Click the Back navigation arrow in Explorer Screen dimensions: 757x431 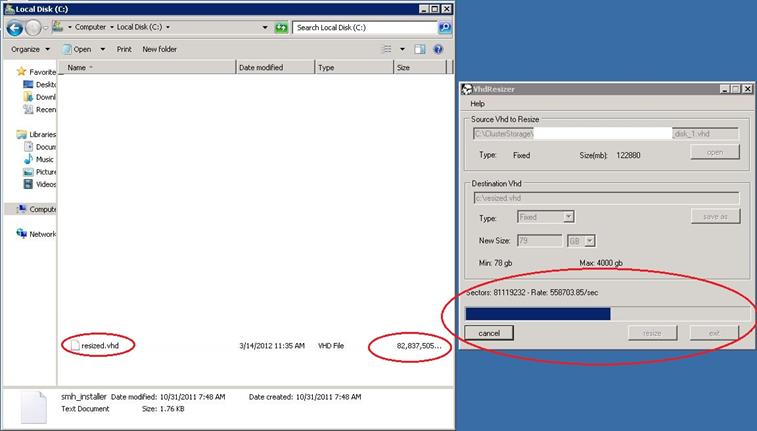(14, 27)
